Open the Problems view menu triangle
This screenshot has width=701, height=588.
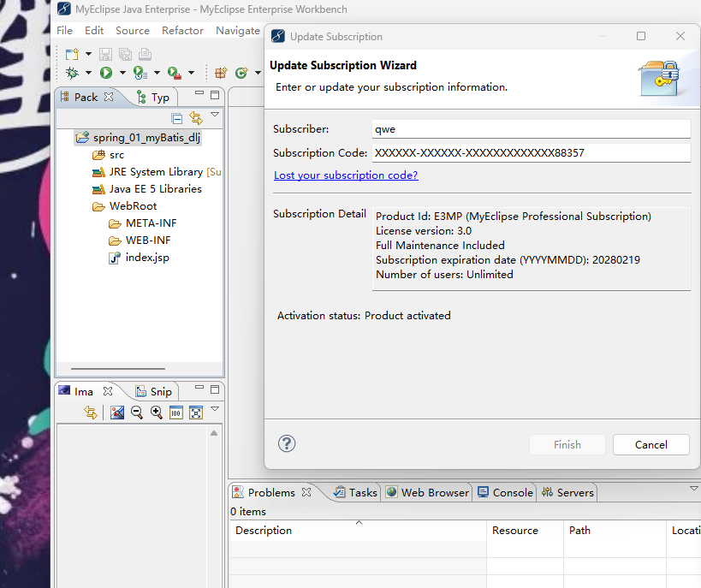[x=694, y=488]
